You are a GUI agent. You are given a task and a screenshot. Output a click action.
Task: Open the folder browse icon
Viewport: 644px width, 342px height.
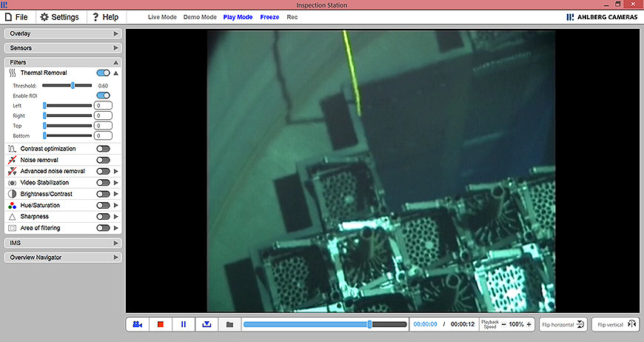(x=229, y=324)
